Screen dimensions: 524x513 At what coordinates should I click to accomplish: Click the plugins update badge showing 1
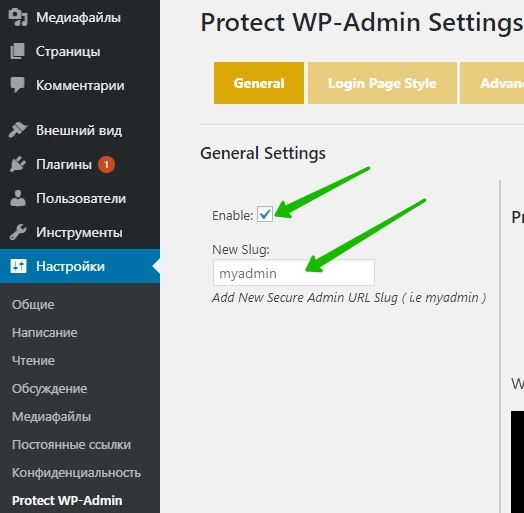click(106, 164)
